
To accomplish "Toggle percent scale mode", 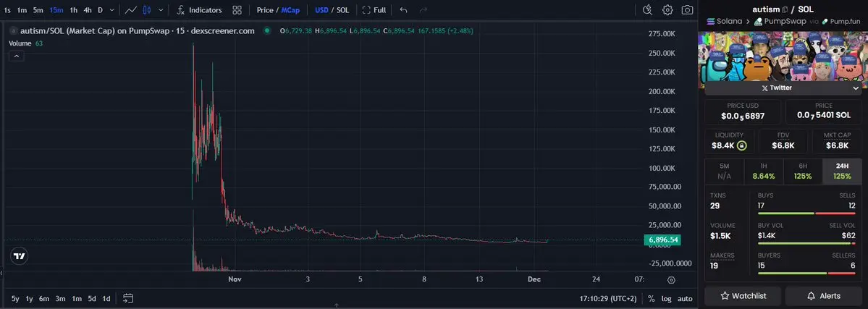I will pos(652,298).
